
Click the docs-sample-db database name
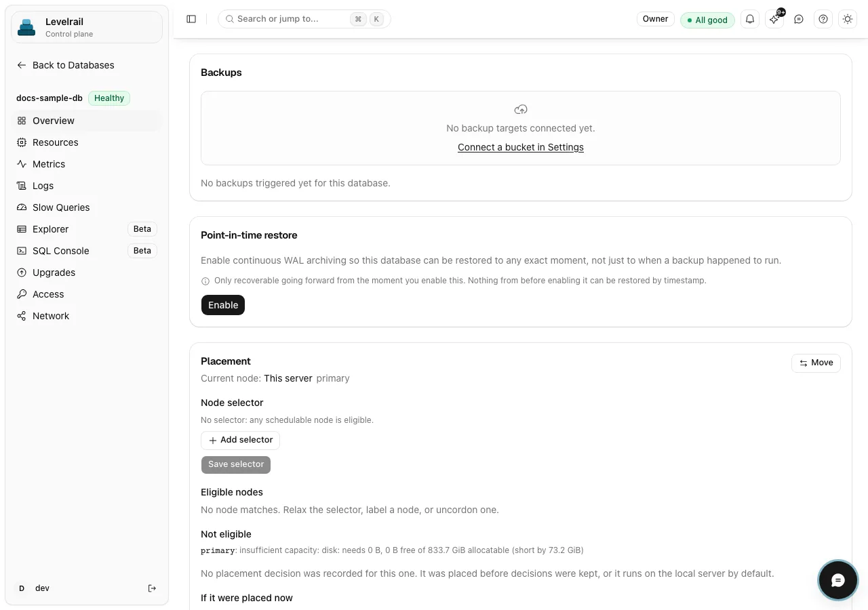50,98
